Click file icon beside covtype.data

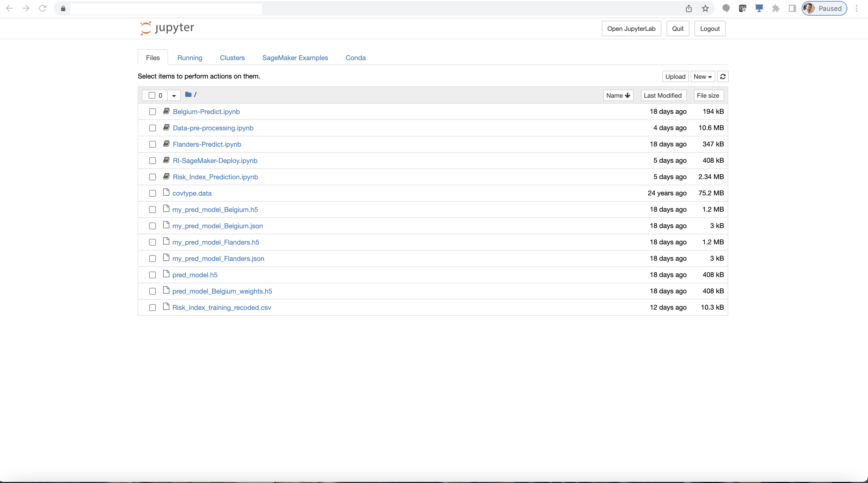click(x=166, y=192)
